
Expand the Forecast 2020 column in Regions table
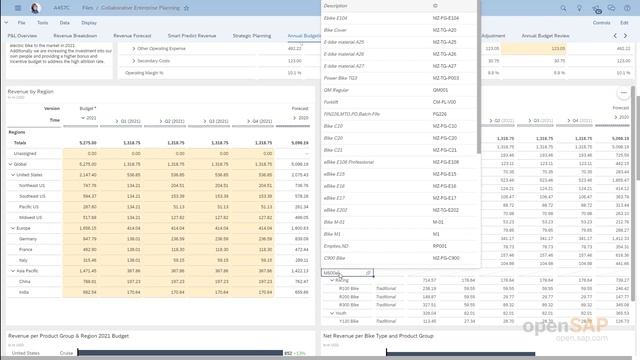295,118
